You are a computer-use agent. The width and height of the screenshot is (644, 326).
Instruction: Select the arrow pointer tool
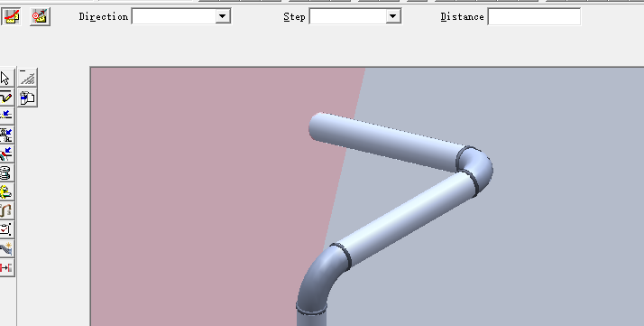pyautogui.click(x=5, y=78)
